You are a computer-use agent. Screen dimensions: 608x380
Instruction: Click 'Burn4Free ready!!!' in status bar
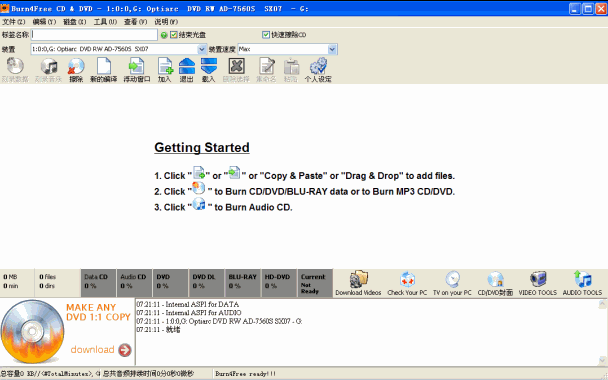click(x=245, y=374)
